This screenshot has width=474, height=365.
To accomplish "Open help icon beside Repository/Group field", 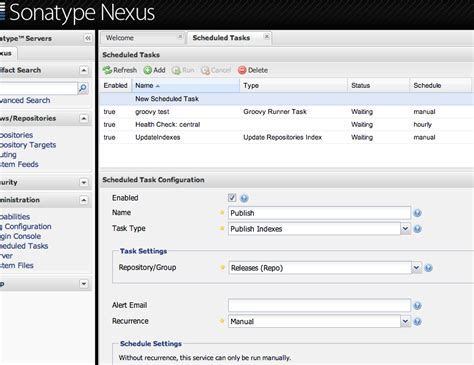I will tap(428, 268).
